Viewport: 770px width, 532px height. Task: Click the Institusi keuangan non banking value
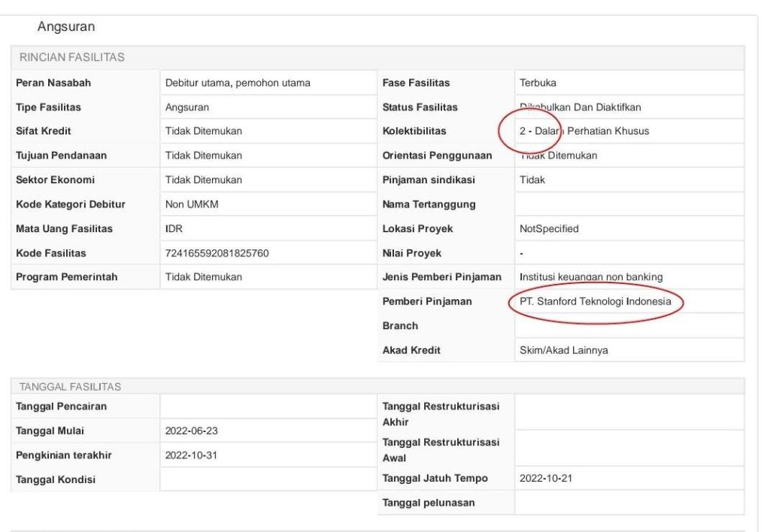click(x=591, y=277)
